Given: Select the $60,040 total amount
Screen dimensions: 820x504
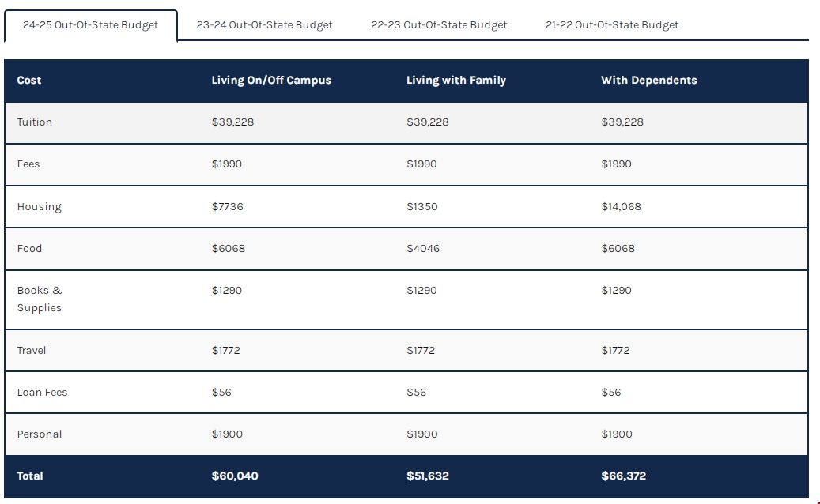Looking at the screenshot, I should [x=235, y=476].
